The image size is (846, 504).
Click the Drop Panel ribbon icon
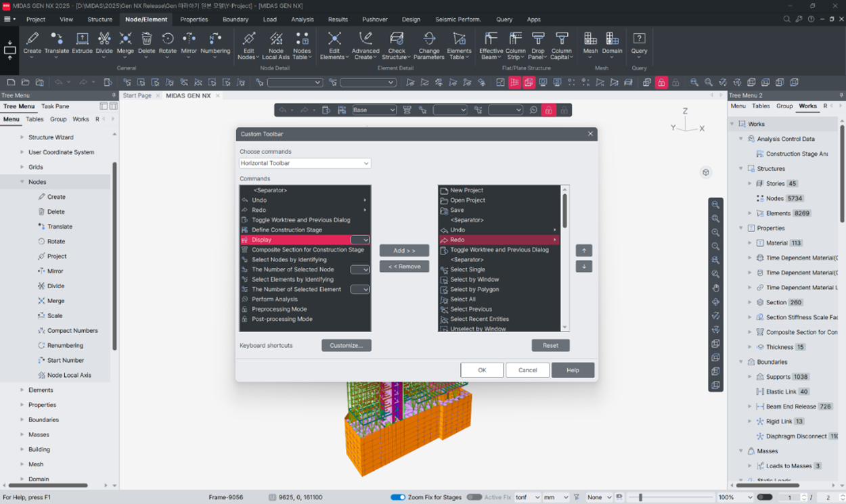click(538, 42)
